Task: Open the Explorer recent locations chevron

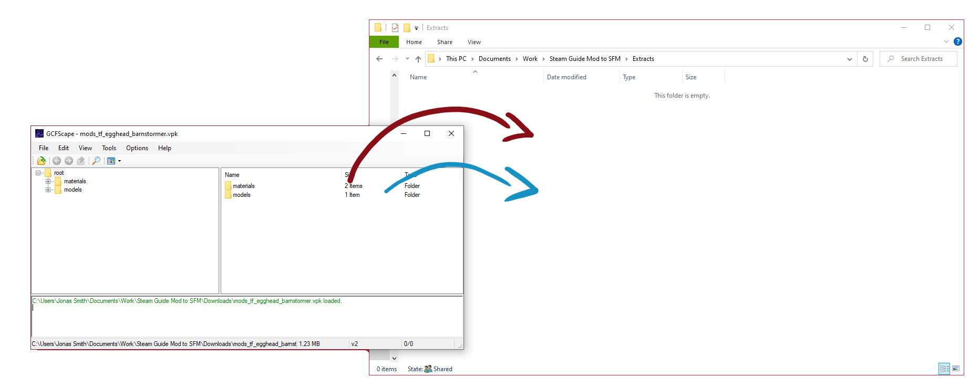Action: pos(407,59)
